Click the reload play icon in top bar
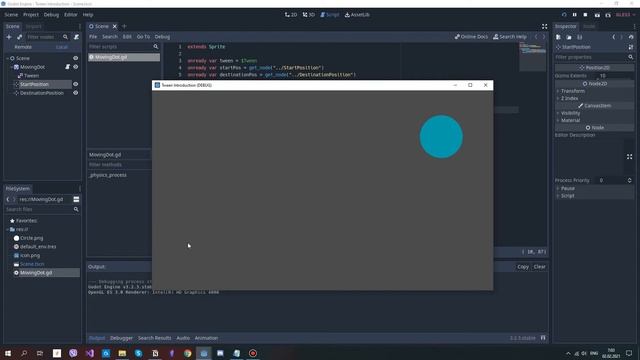640x360 pixels. pos(564,15)
